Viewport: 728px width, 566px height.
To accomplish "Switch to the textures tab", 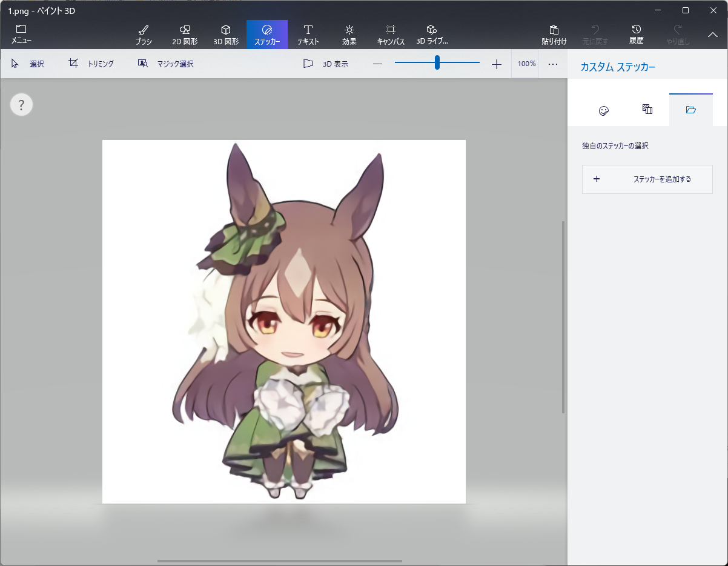I will click(x=647, y=110).
